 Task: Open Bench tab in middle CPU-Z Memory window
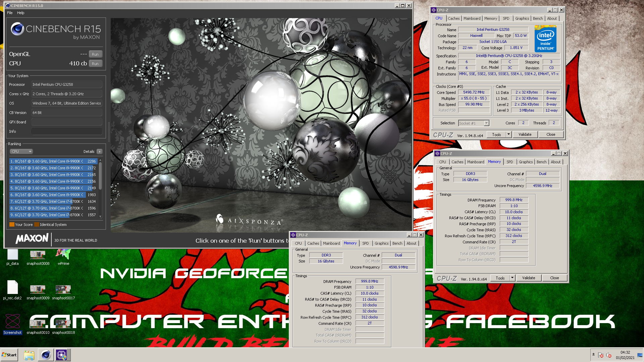point(541,162)
